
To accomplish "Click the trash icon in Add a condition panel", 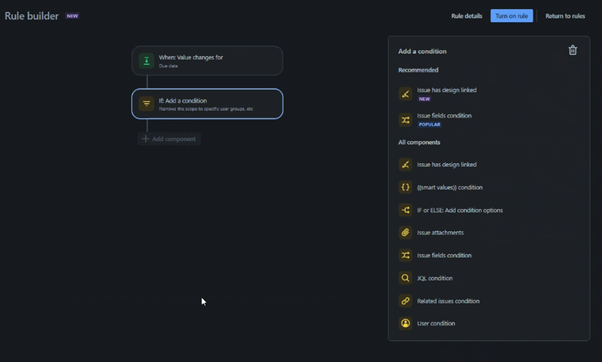I will (x=572, y=50).
